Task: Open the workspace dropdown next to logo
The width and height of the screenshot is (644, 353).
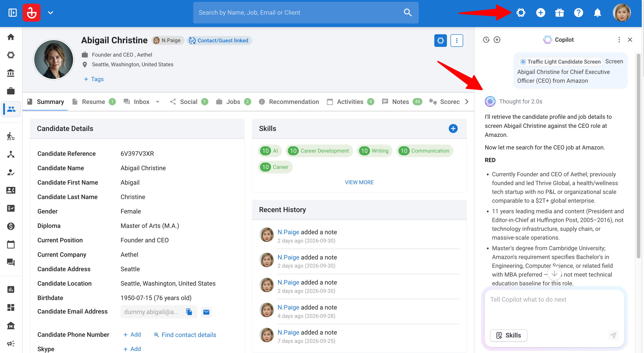Action: (x=51, y=12)
